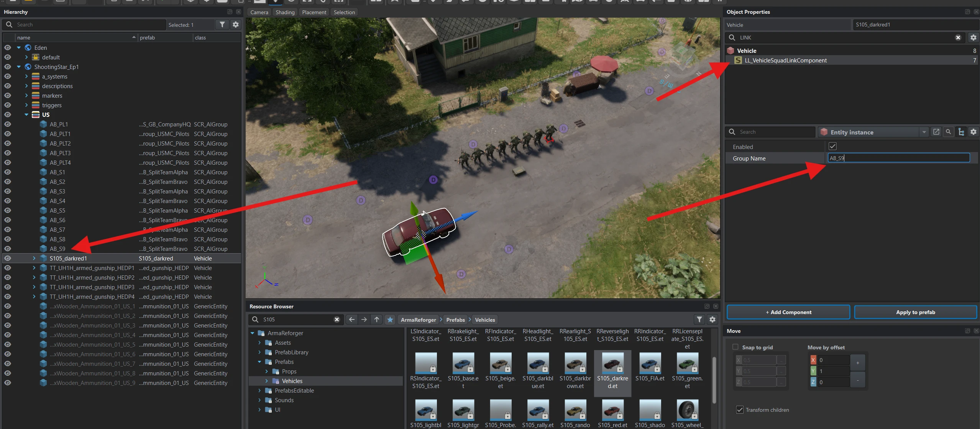Open Hierarchy filter funnel icon
The image size is (980, 429).
click(x=222, y=25)
